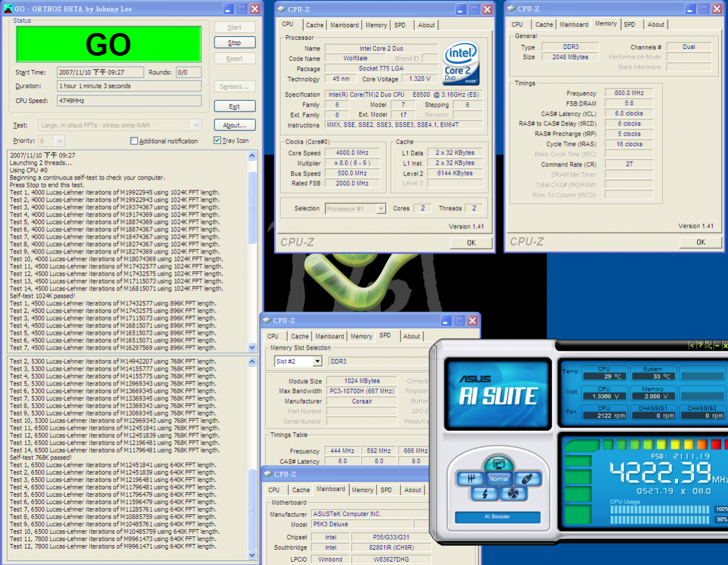Open About tab in the CPU-Z memory timings window

pos(656,24)
